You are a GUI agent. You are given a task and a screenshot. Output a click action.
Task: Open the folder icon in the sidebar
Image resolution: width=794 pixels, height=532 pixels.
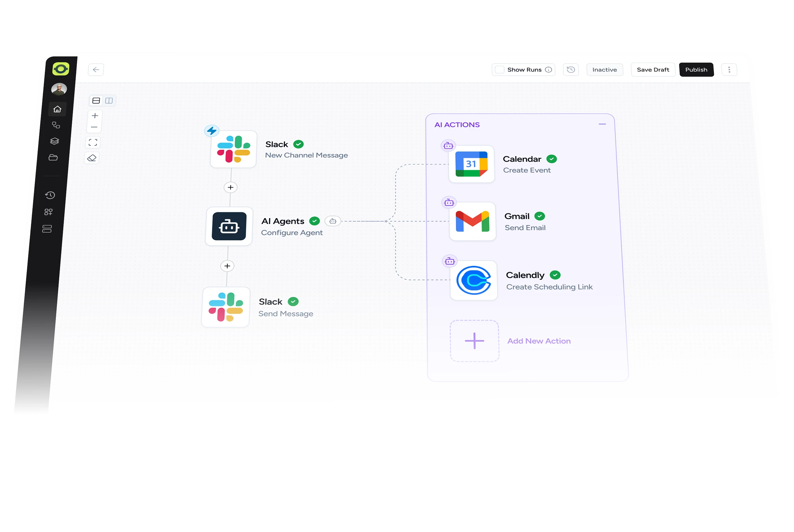tap(54, 158)
